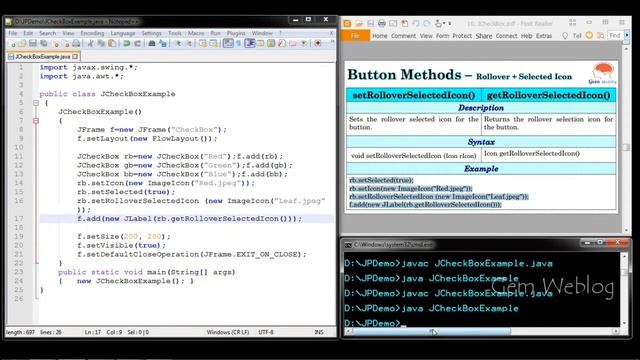Image resolution: width=640 pixels, height=360 pixels.
Task: Click the Open file icon in Notepad++
Action: pos(22,43)
